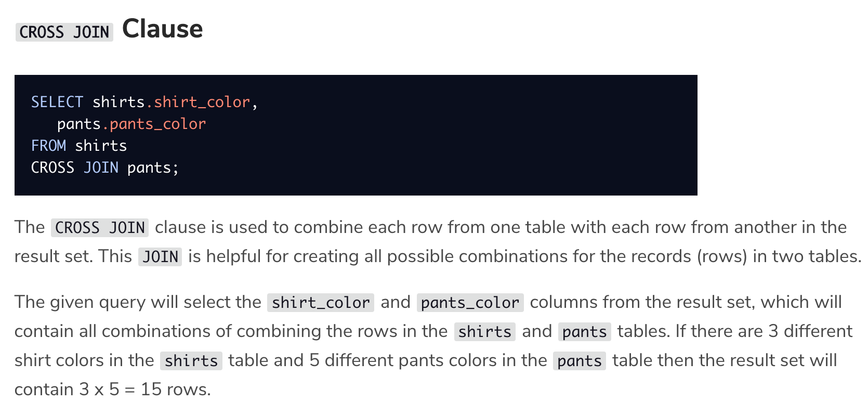Screen dimensions: 868x415
Task: Click pants tag before 'table then the result'
Action: 580,361
